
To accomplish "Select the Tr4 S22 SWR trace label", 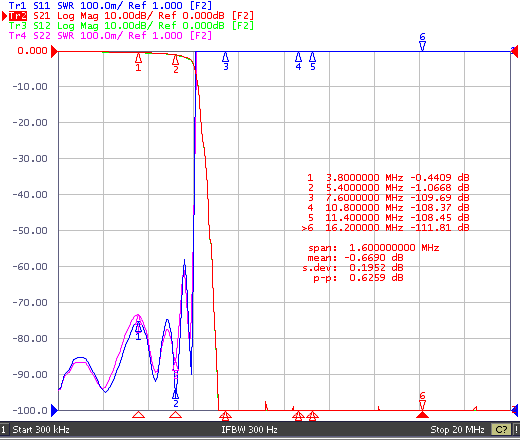I will tap(110, 36).
